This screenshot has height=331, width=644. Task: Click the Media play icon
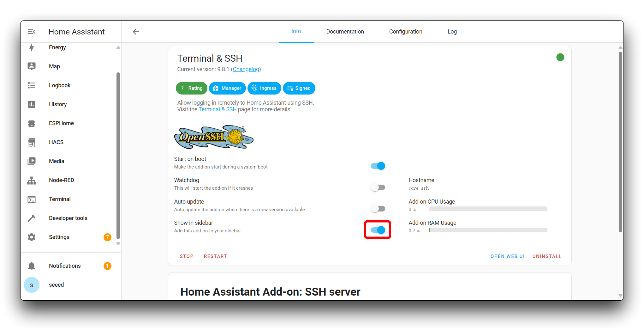click(32, 161)
